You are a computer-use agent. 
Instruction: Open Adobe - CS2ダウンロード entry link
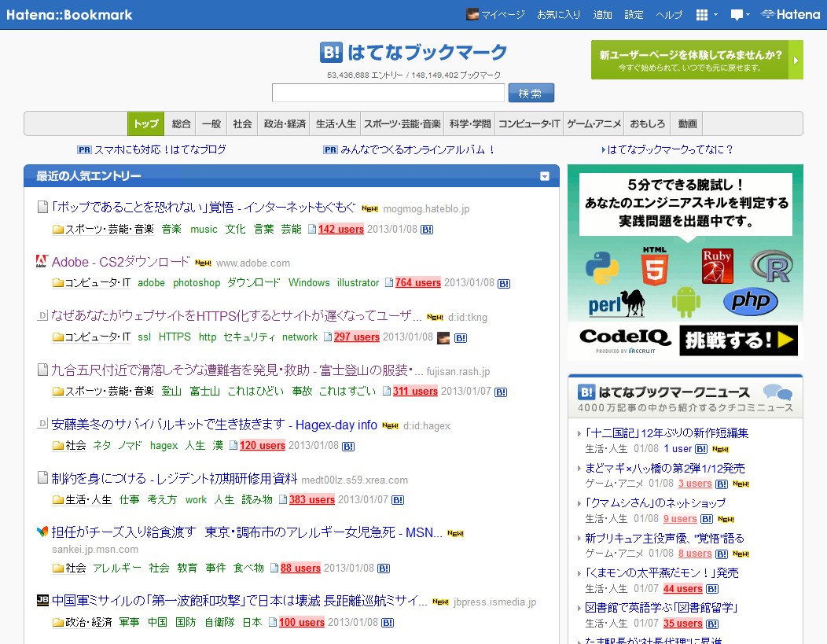click(120, 262)
